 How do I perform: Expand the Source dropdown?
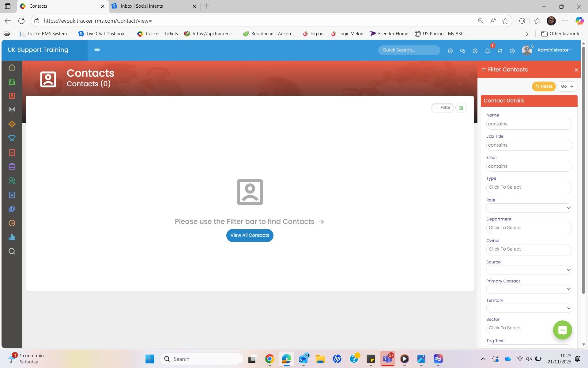[x=529, y=270]
